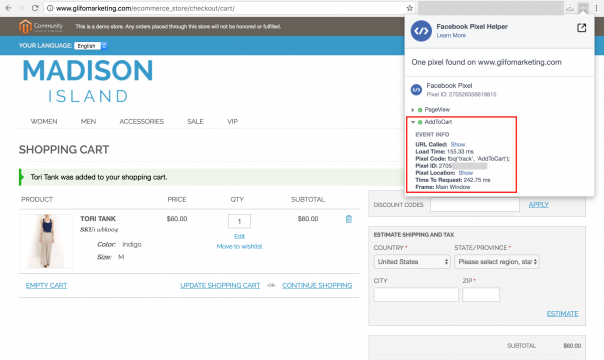Open the VIP menu
The image size is (604, 360).
232,122
